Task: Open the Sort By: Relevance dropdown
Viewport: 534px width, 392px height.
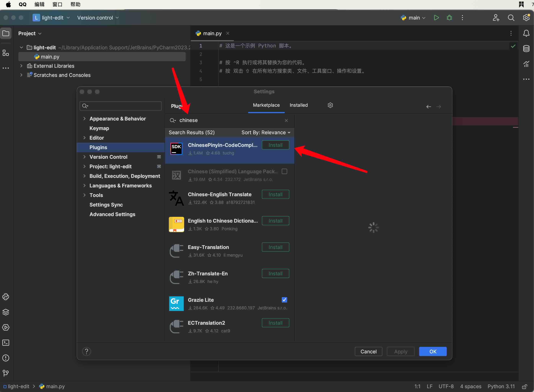Action: [x=266, y=132]
